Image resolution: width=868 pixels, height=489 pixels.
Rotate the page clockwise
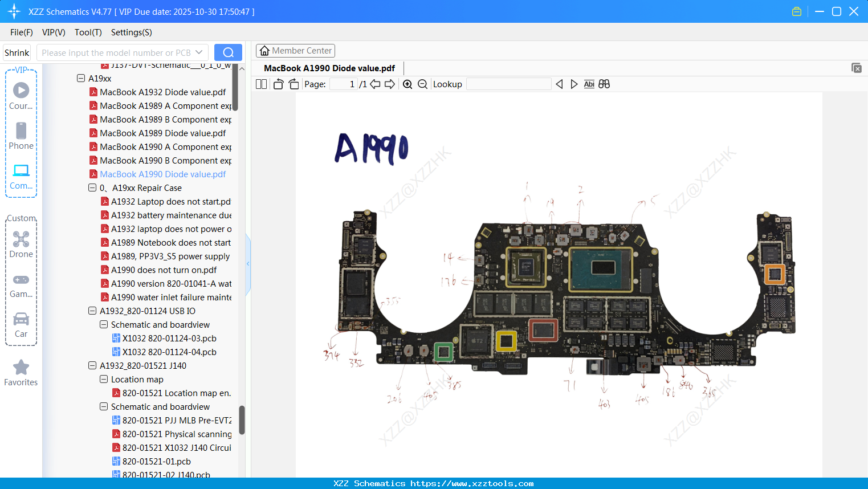pyautogui.click(x=294, y=84)
